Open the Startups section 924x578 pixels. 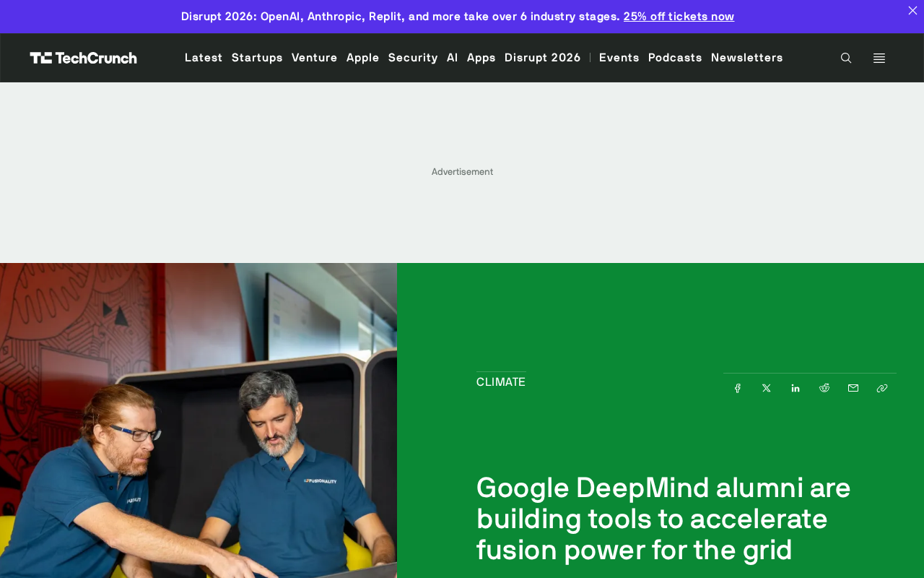(257, 58)
